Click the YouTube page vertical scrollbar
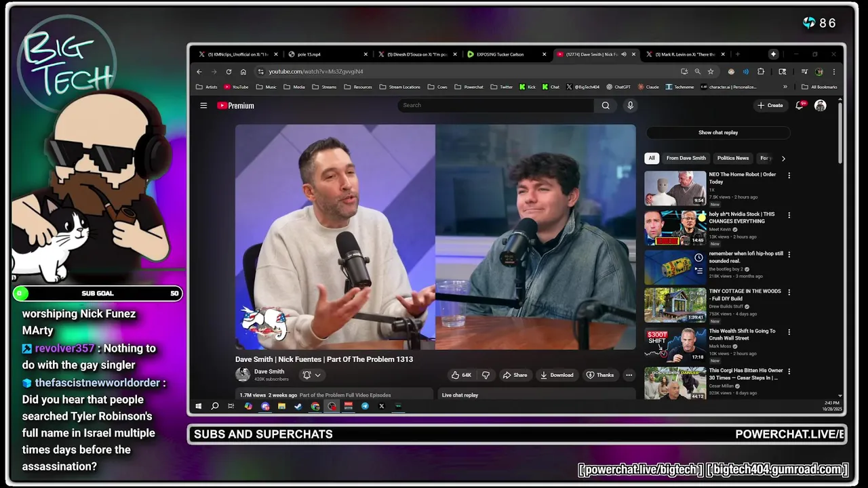This screenshot has height=488, width=868. (840, 132)
